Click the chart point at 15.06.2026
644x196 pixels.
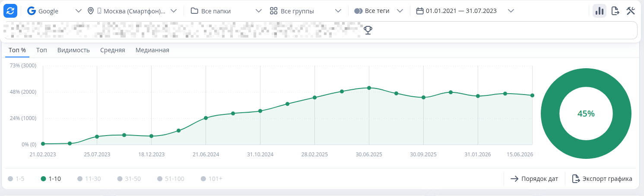click(x=532, y=95)
